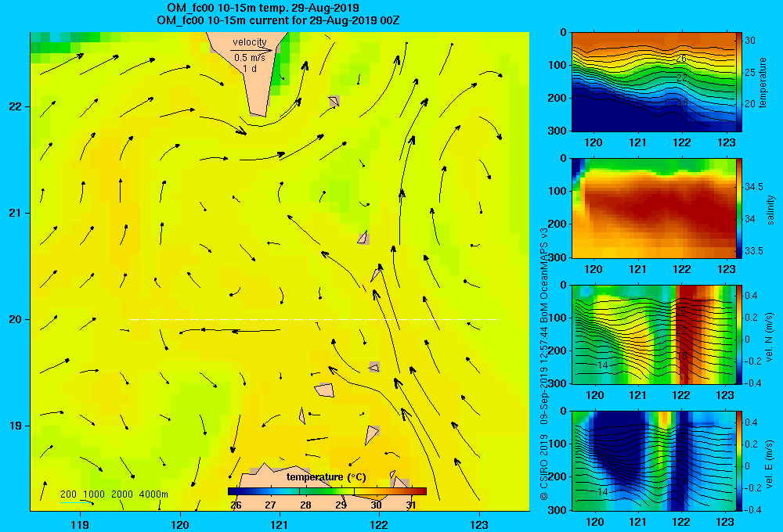Open the temperature depth section panel

(x=653, y=82)
